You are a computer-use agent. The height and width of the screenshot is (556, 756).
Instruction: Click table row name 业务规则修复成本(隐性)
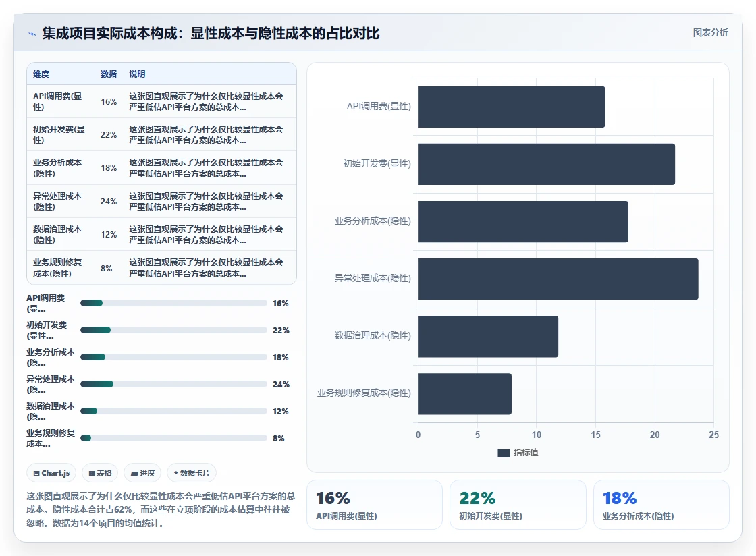(x=57, y=268)
